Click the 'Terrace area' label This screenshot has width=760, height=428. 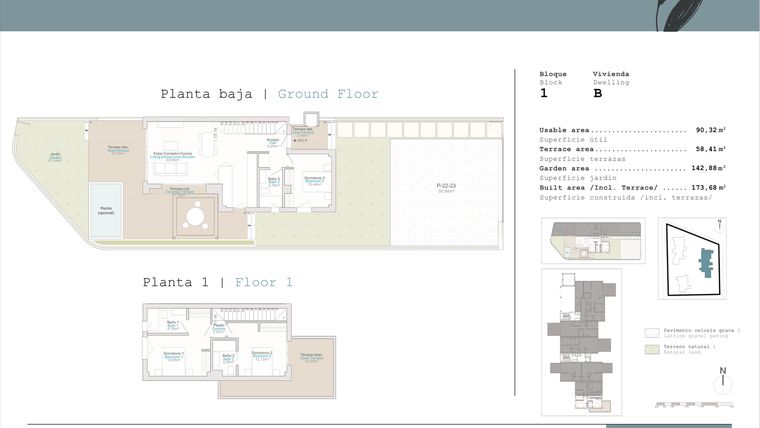click(566, 149)
